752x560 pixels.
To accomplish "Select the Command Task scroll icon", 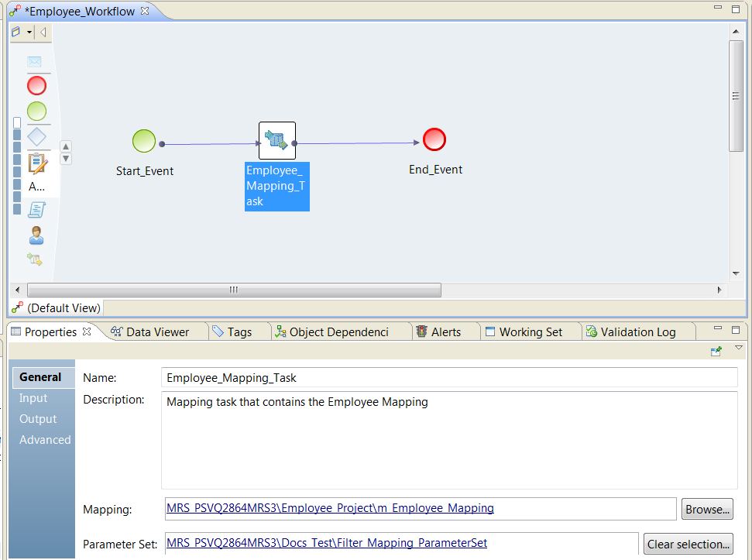I will click(x=36, y=210).
